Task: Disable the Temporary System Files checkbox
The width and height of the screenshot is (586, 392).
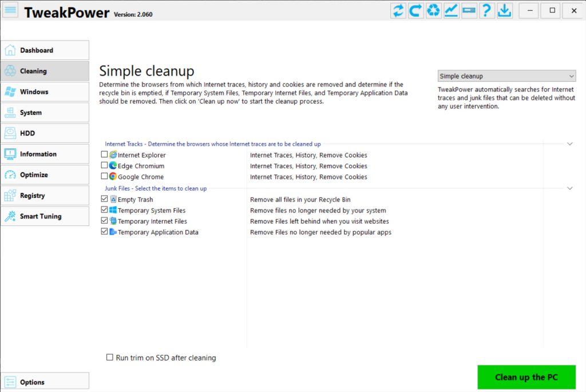Action: 104,209
